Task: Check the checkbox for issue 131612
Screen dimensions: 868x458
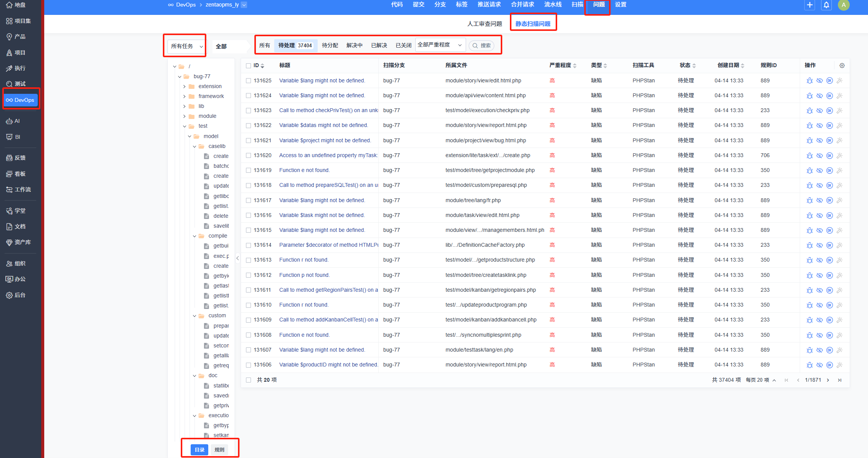Action: [249, 275]
